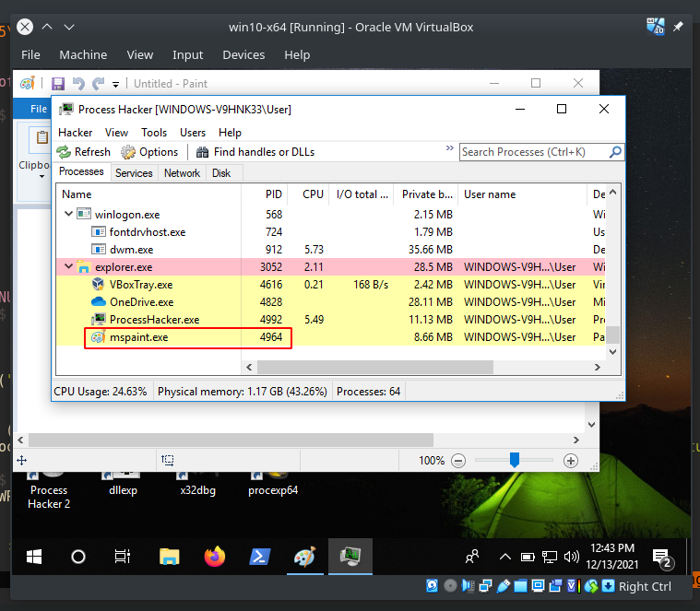The image size is (700, 611).
Task: Click the Paint undo icon
Action: point(78,83)
